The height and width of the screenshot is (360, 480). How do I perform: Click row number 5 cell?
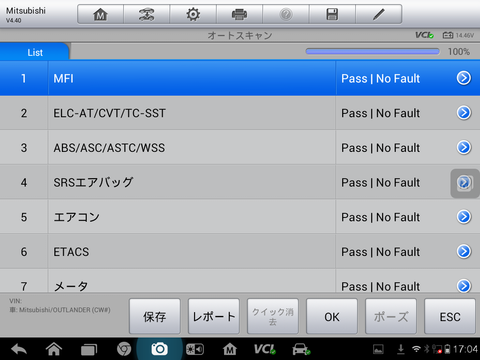(x=24, y=217)
